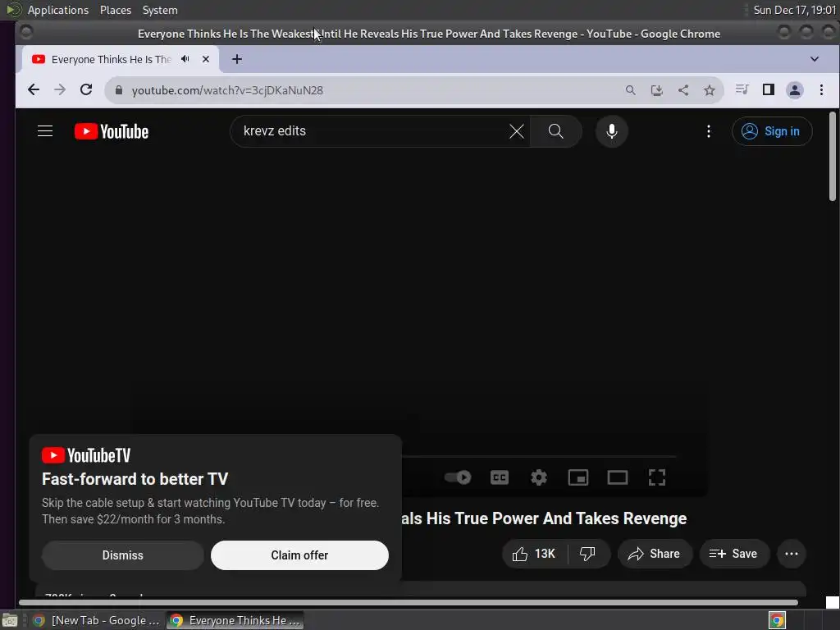Enable miniplayer mode
Image resolution: width=840 pixels, height=630 pixels.
pos(578,477)
